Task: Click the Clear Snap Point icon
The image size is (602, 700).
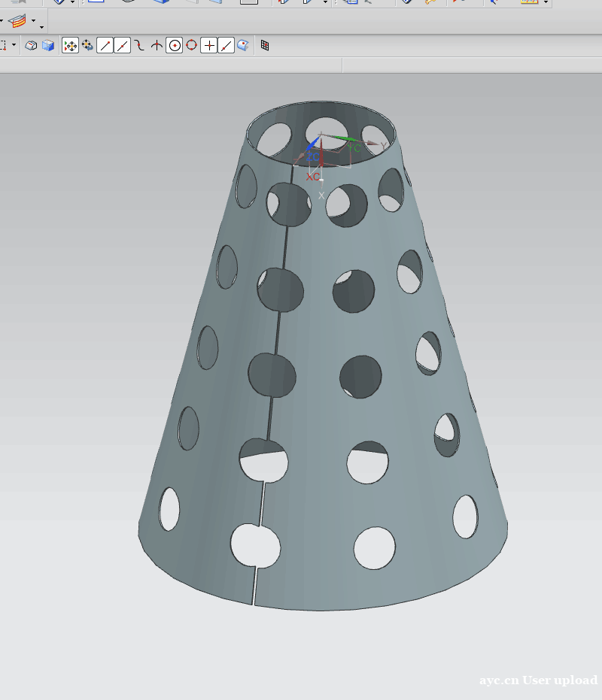Action: (x=87, y=46)
